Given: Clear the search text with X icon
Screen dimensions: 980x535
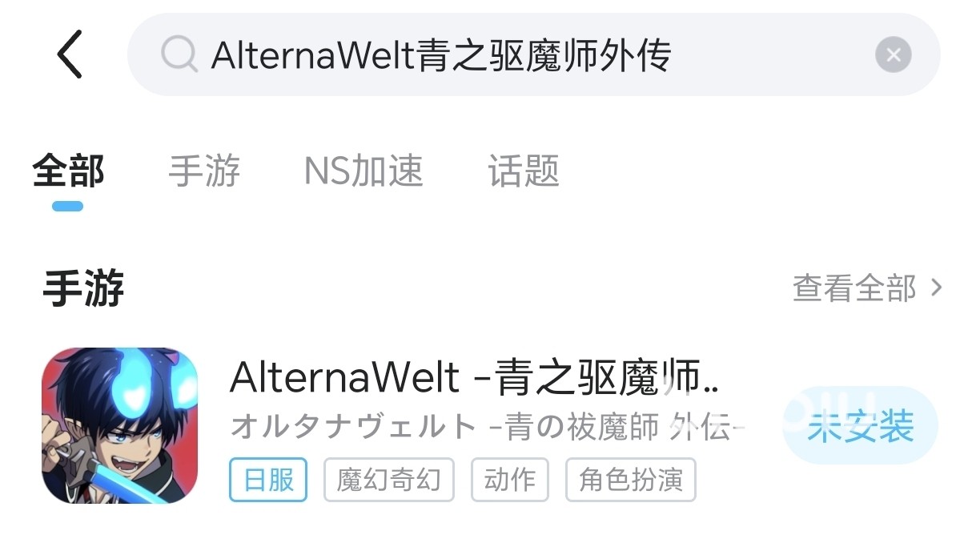Looking at the screenshot, I should 894,54.
